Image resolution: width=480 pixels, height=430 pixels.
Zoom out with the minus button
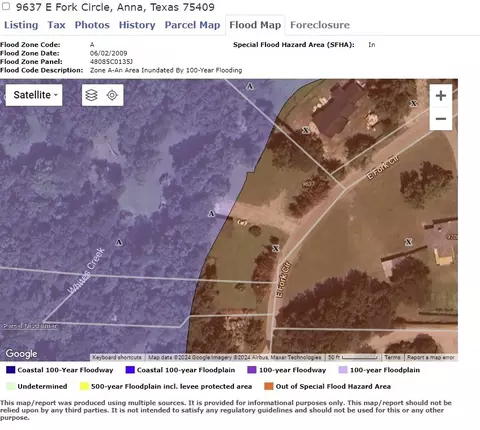(x=441, y=119)
